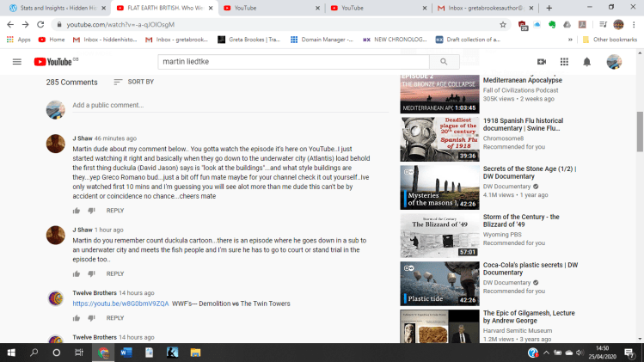Expand the hidden bookmarks overflow chevron
The image size is (644, 362).
click(x=570, y=40)
